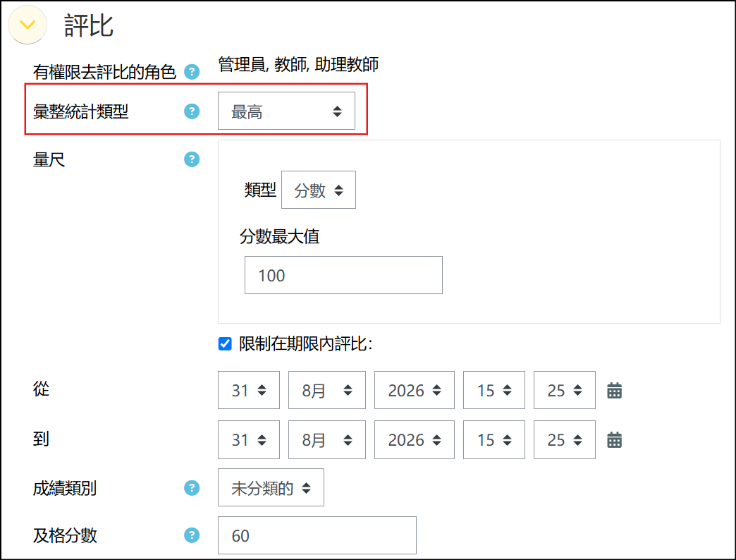This screenshot has width=736, height=560.
Task: Open the 彙整統計類型 dropdown showing 最高
Action: [x=286, y=111]
